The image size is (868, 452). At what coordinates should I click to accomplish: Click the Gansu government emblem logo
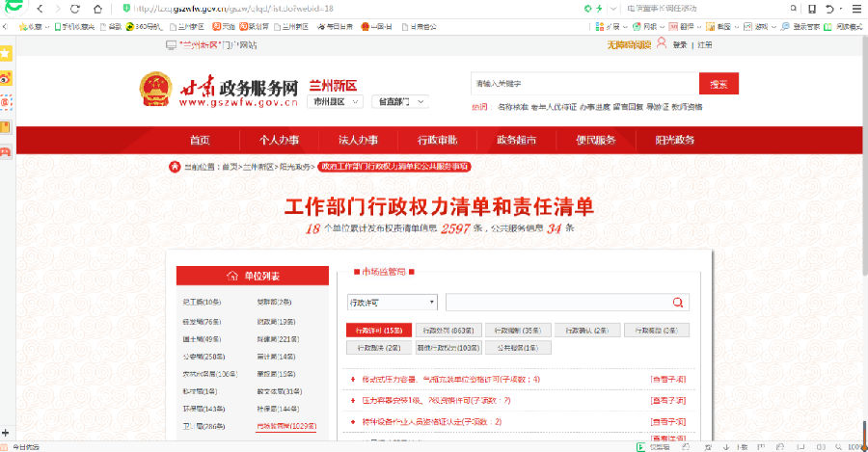click(154, 89)
